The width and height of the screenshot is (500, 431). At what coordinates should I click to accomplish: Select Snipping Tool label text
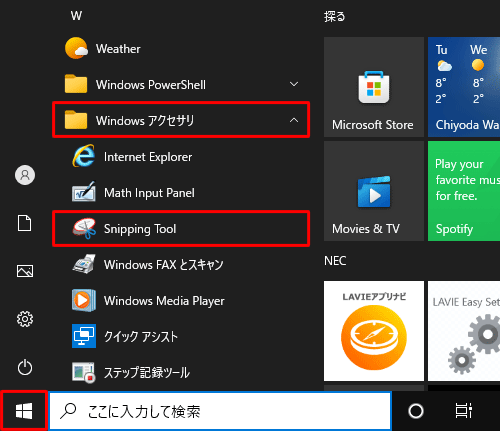pyautogui.click(x=140, y=229)
